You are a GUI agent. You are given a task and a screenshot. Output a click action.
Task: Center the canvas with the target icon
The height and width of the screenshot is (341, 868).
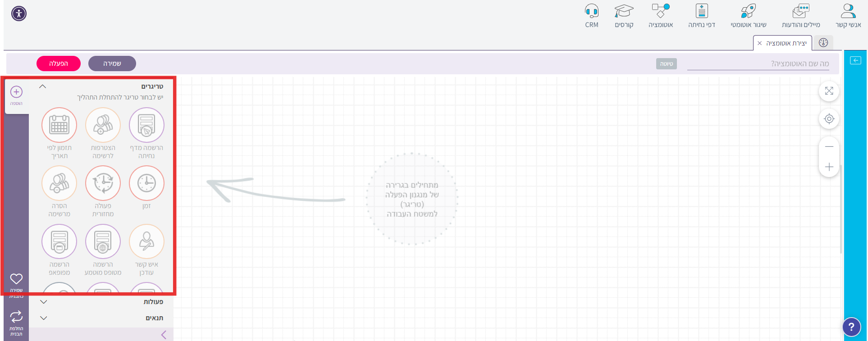pos(829,119)
